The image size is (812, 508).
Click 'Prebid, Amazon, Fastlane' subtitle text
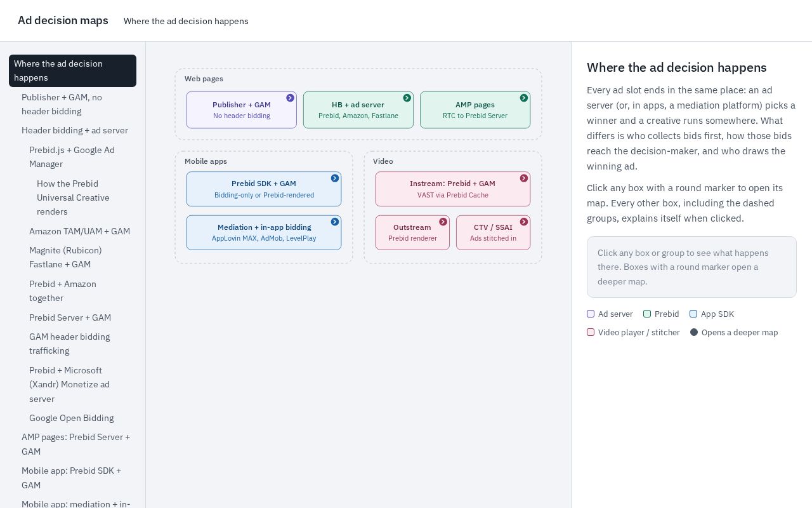pyautogui.click(x=358, y=116)
